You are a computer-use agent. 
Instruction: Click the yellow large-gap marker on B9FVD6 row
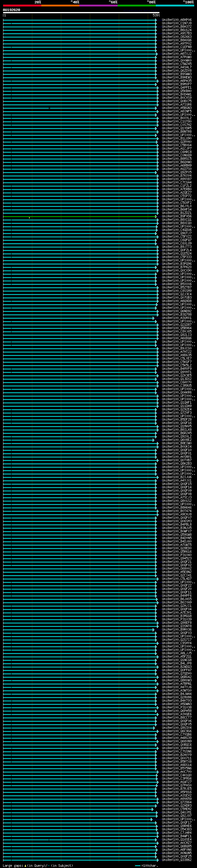coord(29,218)
